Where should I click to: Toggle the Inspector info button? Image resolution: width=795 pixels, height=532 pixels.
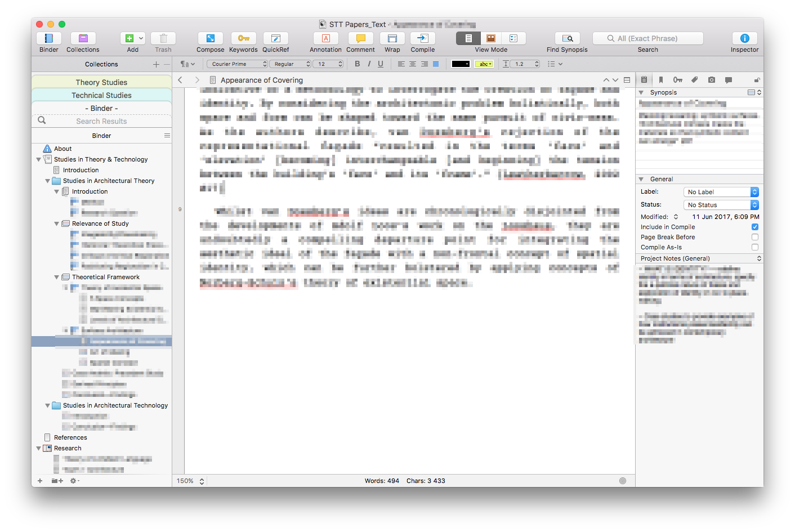tap(744, 39)
